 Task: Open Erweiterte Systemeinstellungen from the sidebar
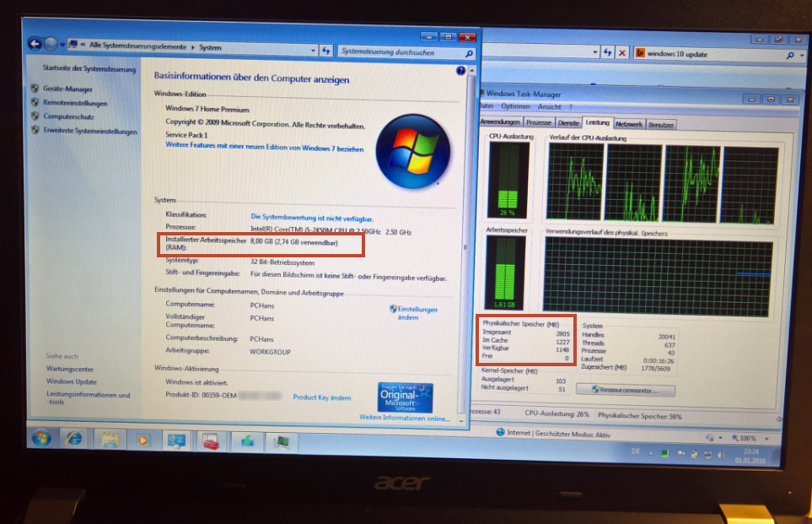pos(90,131)
